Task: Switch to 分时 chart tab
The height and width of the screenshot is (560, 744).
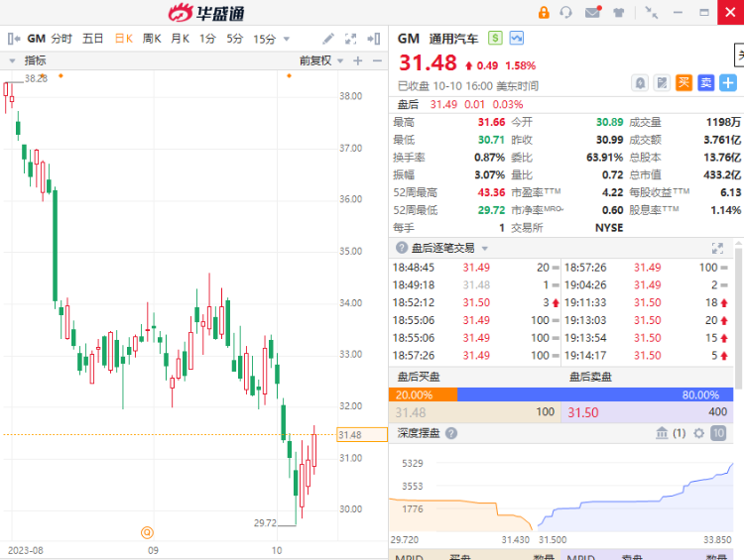Action: pos(62,39)
